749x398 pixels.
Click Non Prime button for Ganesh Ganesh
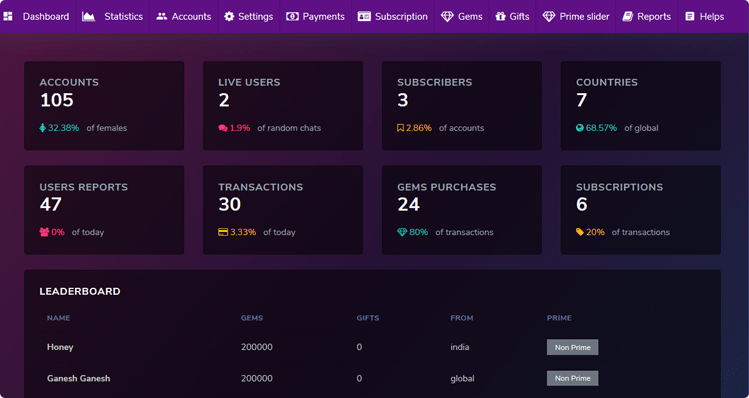(x=572, y=378)
